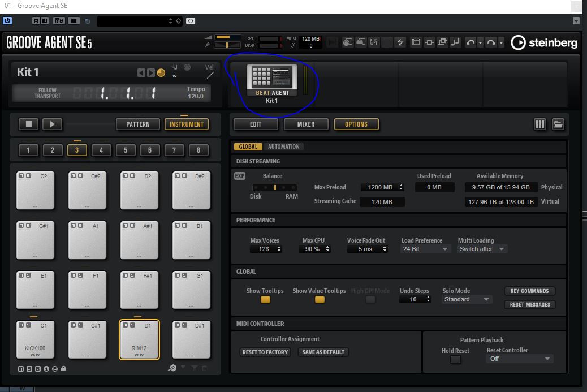This screenshot has height=392, width=587.
Task: Open the redo history dropdown arrow
Action: (x=501, y=42)
